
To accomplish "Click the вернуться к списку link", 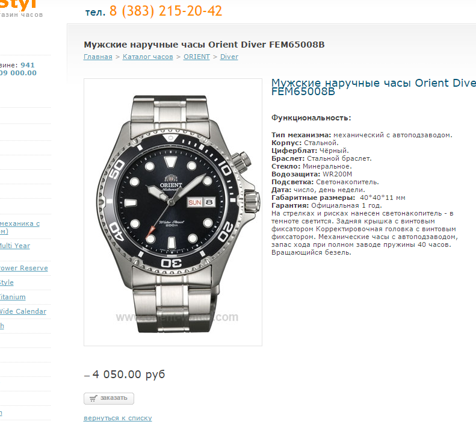I will coord(118,418).
